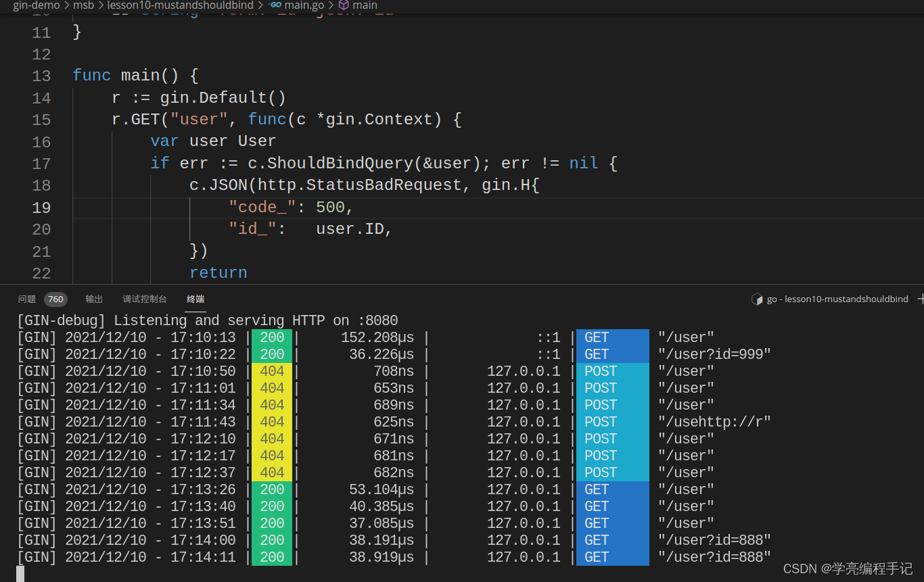Viewport: 924px width, 582px height.
Task: Click main.go in the breadcrumb path
Action: 306,5
